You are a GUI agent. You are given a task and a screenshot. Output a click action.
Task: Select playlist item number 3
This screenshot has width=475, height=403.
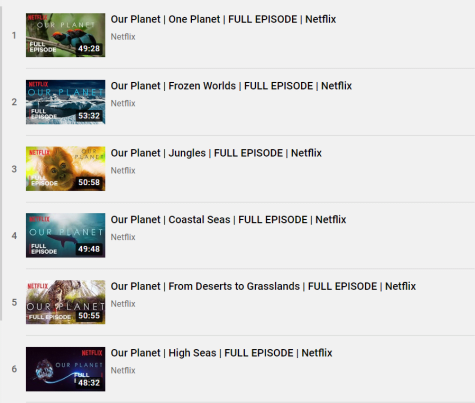(x=14, y=169)
